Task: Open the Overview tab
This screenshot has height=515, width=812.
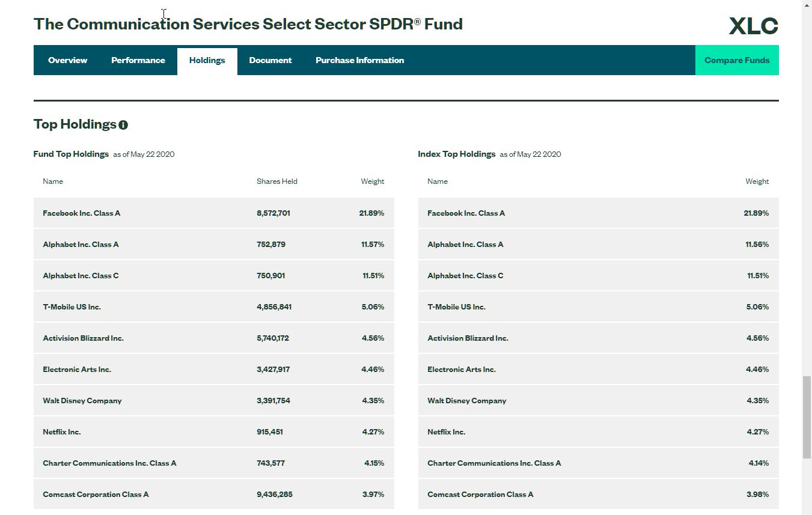Action: click(67, 60)
